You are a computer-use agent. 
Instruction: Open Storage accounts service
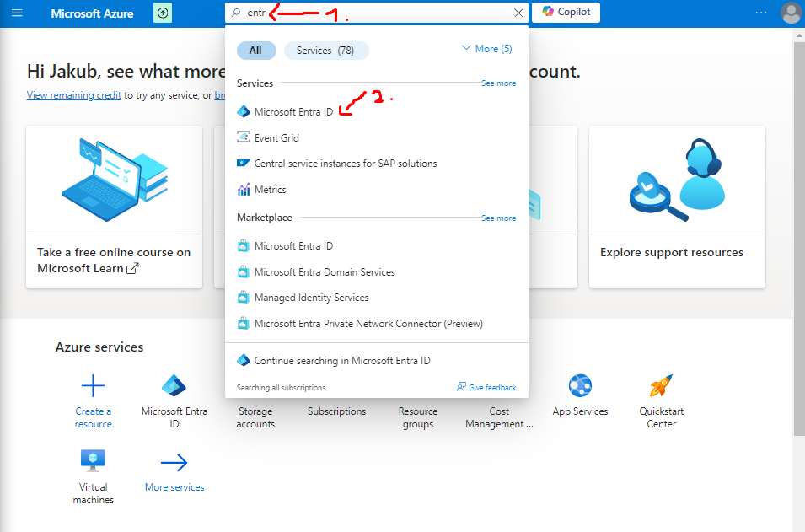click(x=255, y=417)
